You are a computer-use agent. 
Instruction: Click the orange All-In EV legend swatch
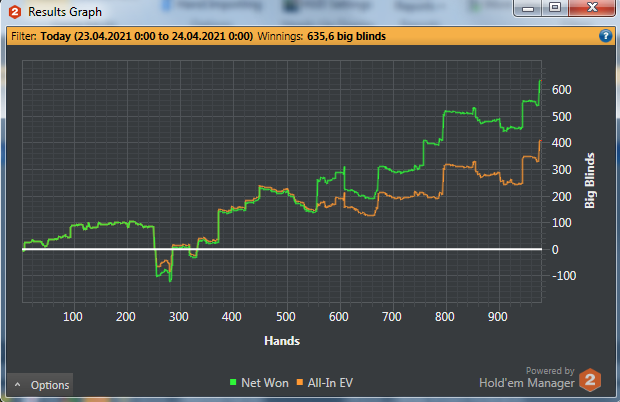point(300,382)
